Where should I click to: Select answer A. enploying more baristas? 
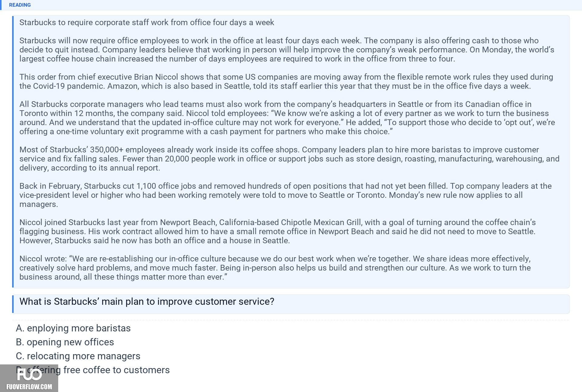[73, 328]
